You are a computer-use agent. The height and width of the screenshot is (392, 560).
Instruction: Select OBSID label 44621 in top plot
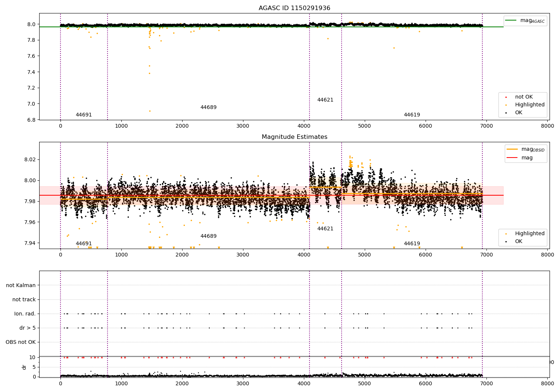pyautogui.click(x=325, y=100)
